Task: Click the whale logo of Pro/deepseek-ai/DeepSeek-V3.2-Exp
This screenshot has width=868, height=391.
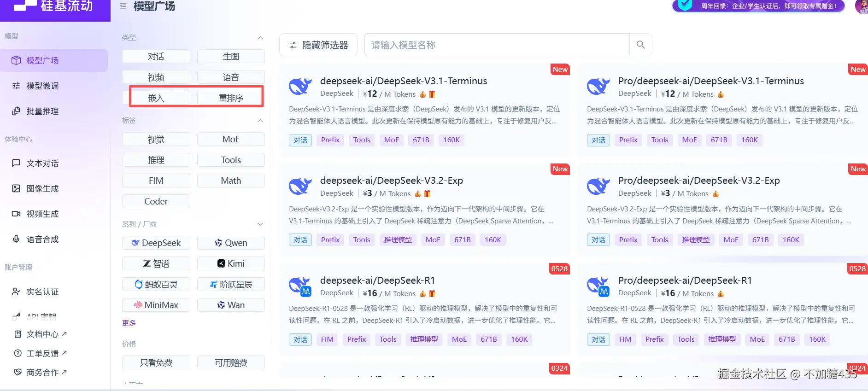Action: [598, 186]
